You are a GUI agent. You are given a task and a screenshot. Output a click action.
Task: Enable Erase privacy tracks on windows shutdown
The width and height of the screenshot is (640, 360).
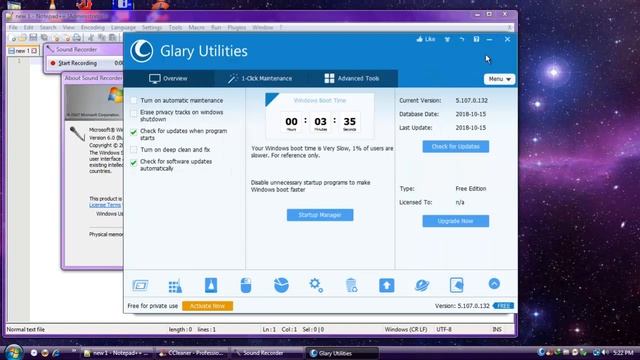click(x=133, y=113)
